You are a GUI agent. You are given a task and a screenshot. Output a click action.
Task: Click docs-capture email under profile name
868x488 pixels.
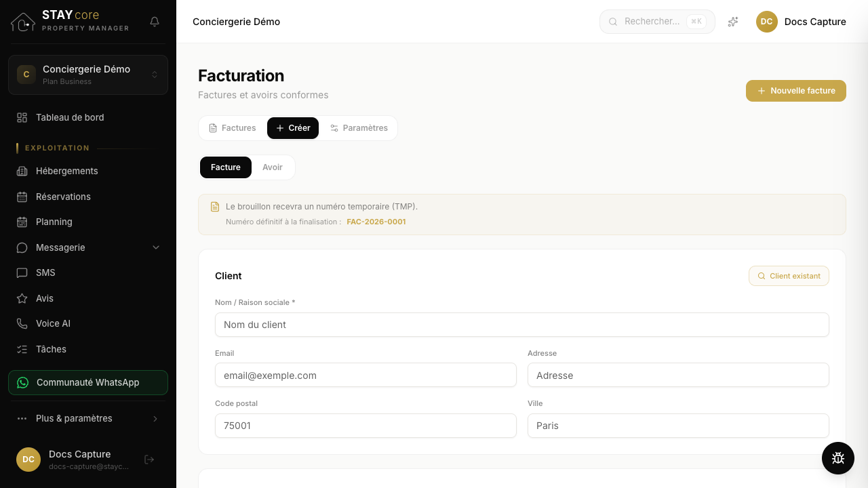pos(89,466)
